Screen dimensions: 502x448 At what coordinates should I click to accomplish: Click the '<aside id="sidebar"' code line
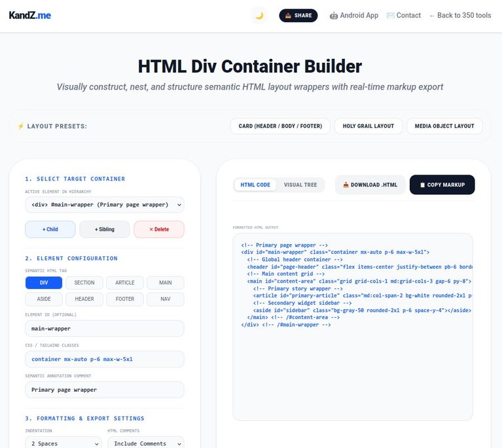point(362,311)
